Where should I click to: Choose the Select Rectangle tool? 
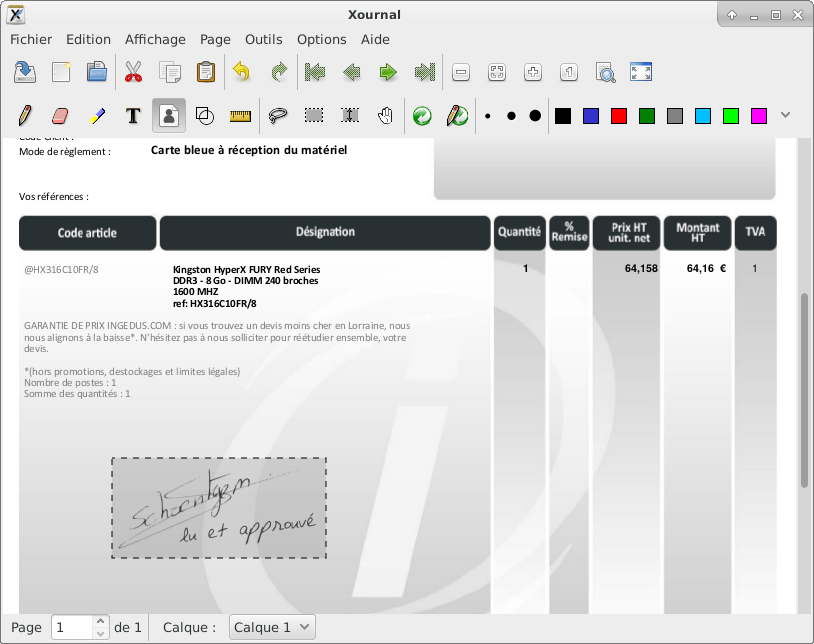[314, 115]
